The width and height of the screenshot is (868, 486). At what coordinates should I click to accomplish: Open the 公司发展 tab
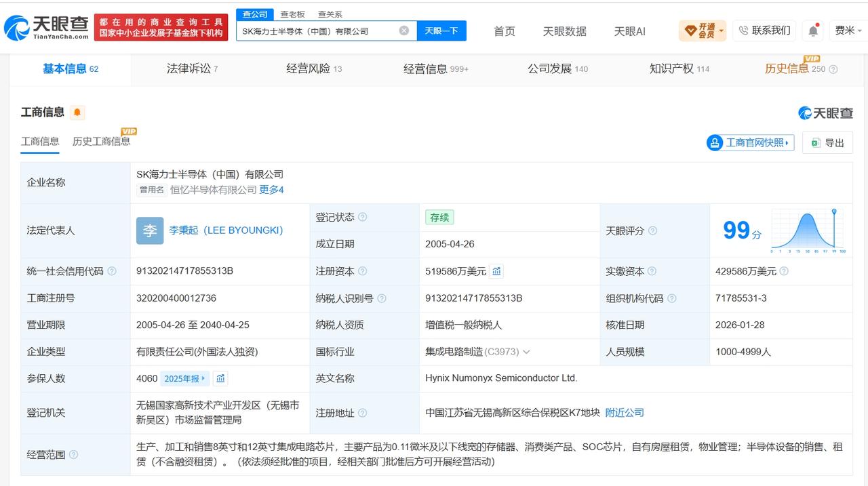click(x=558, y=68)
